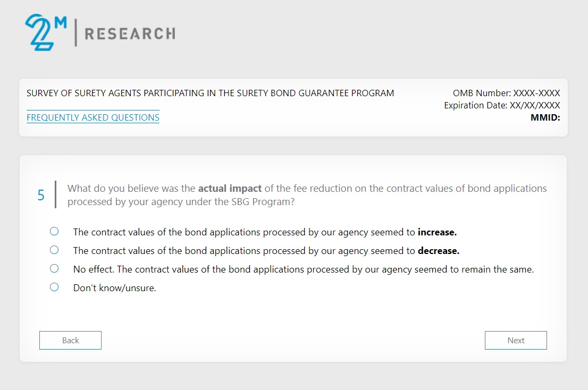Click the question number 5
This screenshot has height=390, width=588.
pos(41,196)
